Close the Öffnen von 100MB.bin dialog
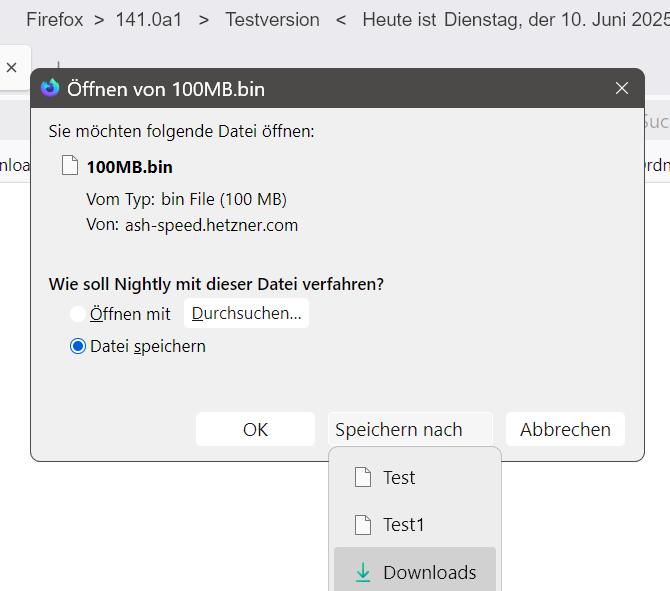 pos(622,88)
